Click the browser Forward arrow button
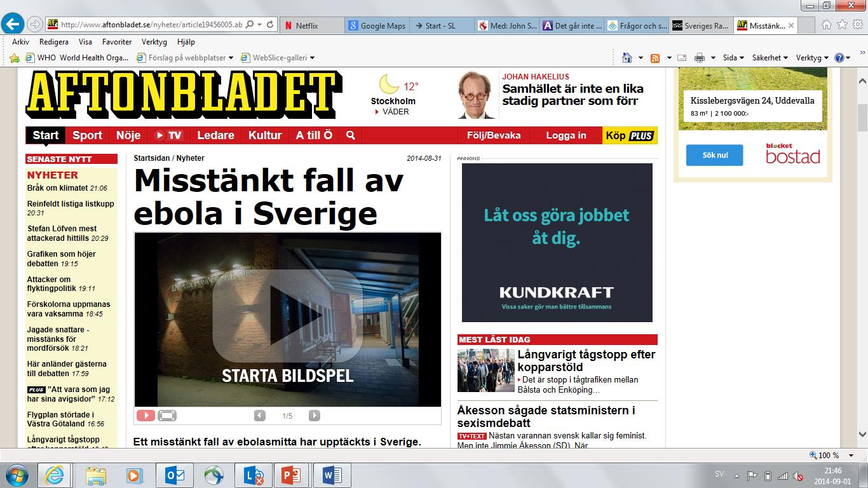The height and width of the screenshot is (488, 868). pyautogui.click(x=35, y=25)
